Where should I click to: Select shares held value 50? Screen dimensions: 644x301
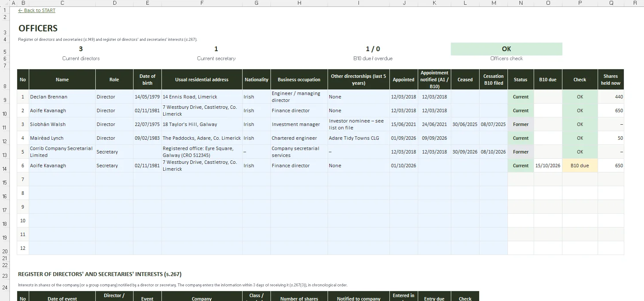click(611, 138)
